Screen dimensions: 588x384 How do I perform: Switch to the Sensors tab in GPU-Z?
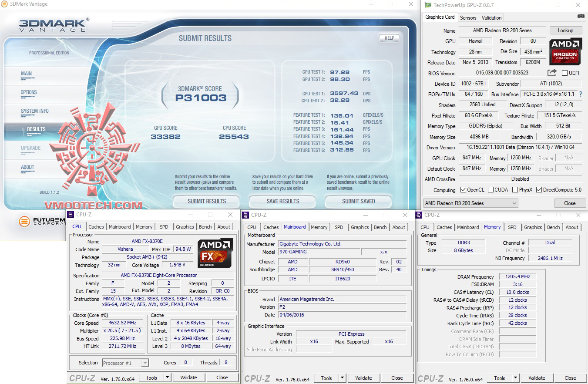468,18
